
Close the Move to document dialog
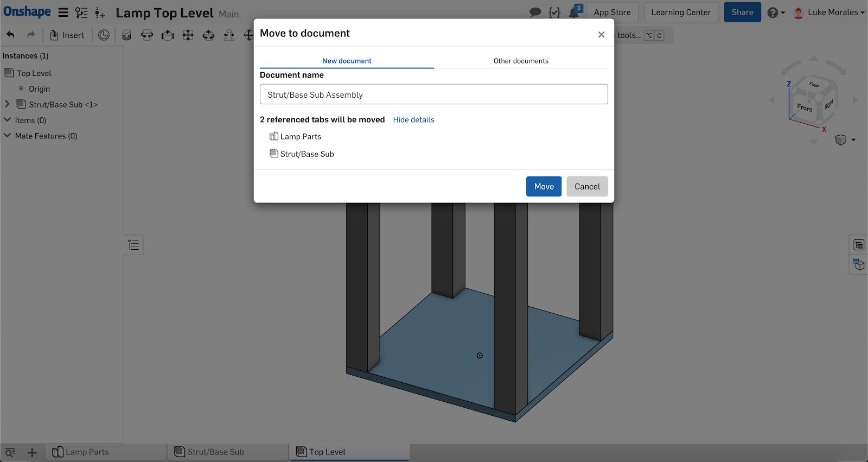click(x=601, y=34)
